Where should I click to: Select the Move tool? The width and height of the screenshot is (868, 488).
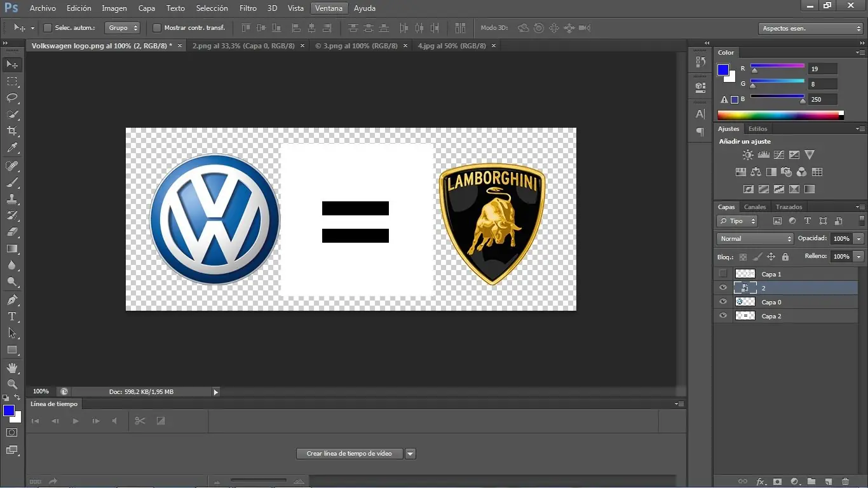pyautogui.click(x=12, y=65)
